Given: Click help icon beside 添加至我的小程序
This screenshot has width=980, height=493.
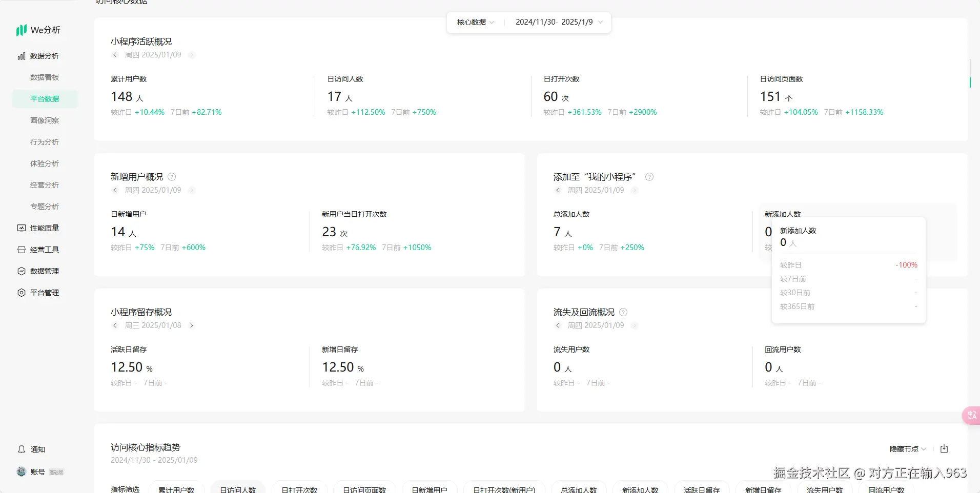Looking at the screenshot, I should (649, 177).
